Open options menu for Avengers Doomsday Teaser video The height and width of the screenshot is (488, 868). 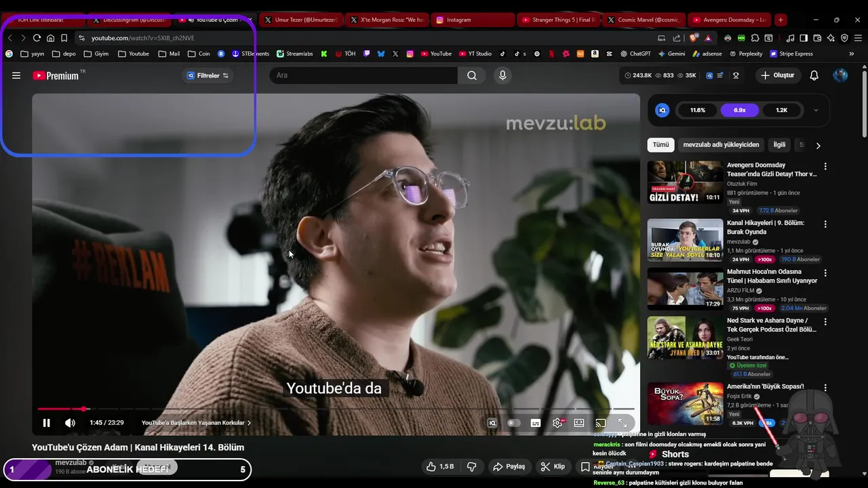click(825, 166)
